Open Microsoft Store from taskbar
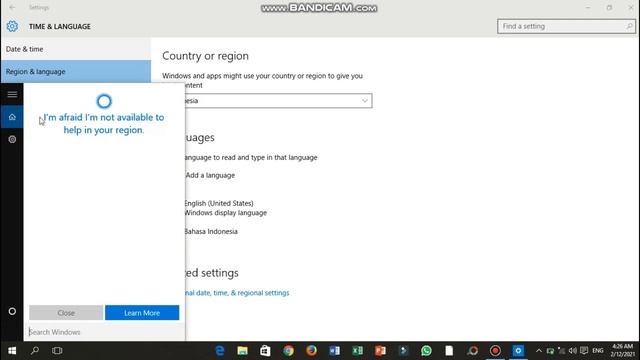The image size is (640, 360). coord(265,351)
